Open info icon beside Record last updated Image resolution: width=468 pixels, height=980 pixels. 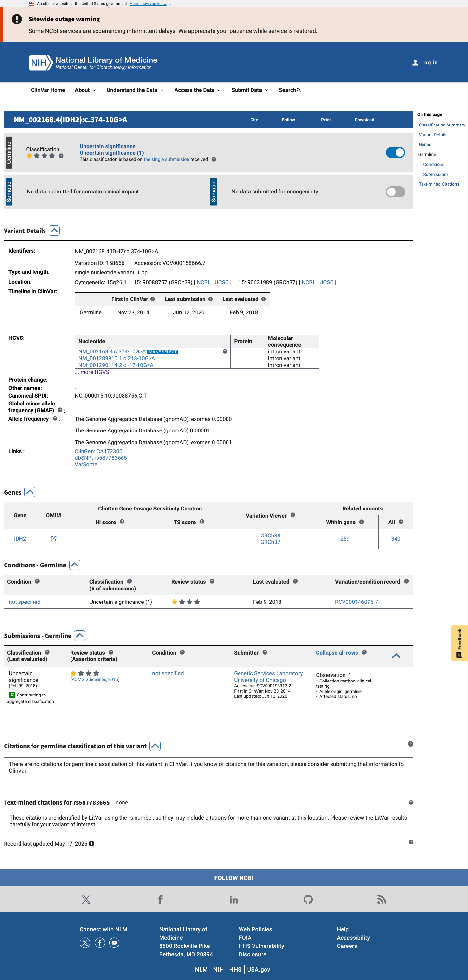tap(92, 844)
